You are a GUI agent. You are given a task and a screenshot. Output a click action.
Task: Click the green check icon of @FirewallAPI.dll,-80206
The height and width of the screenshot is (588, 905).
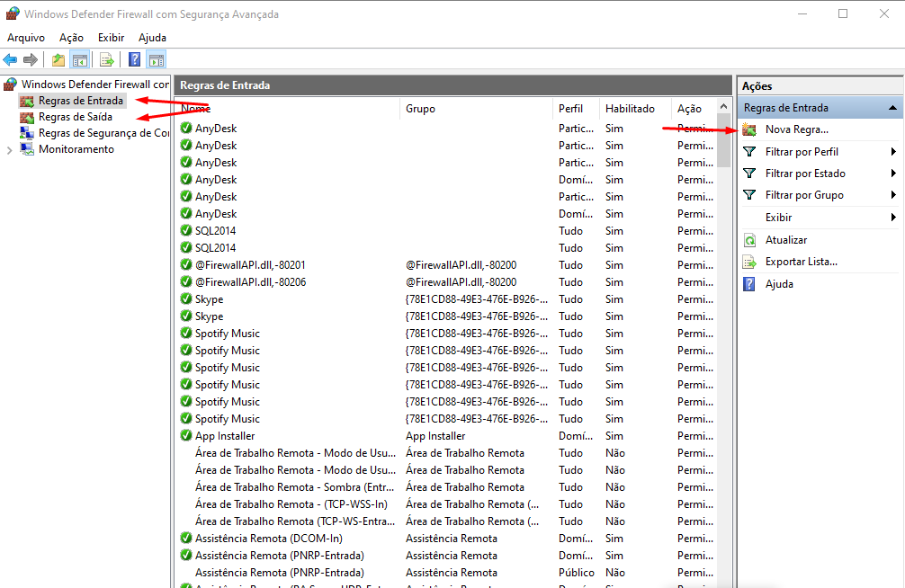pyautogui.click(x=186, y=282)
